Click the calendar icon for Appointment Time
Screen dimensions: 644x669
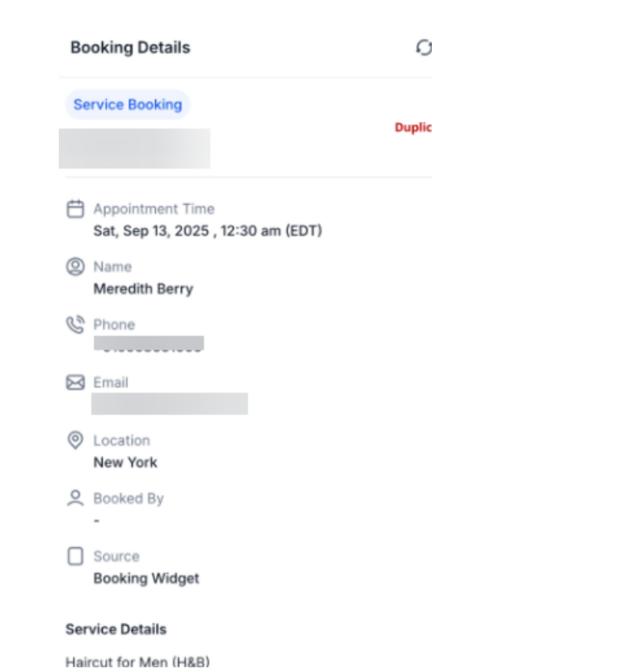pos(75,209)
